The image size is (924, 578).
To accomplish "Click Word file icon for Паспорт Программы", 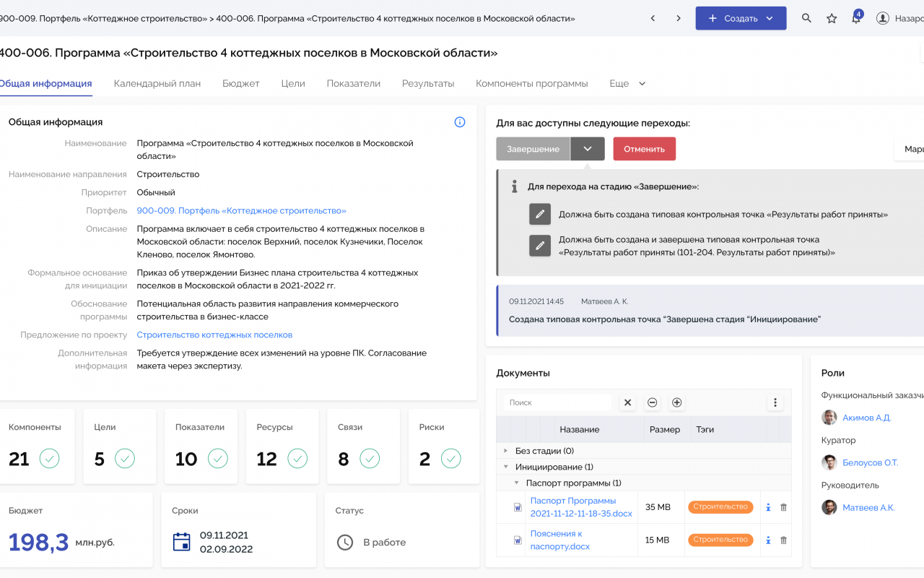I will 518,507.
